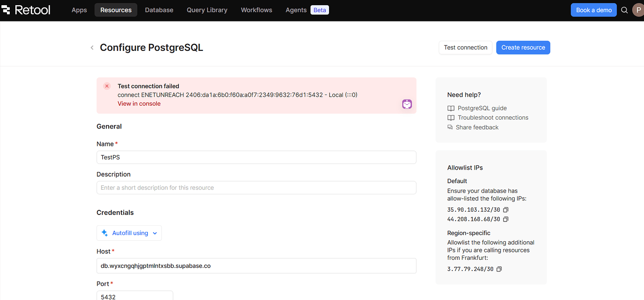Navigate to Workflows
The image size is (644, 300).
[x=256, y=10]
